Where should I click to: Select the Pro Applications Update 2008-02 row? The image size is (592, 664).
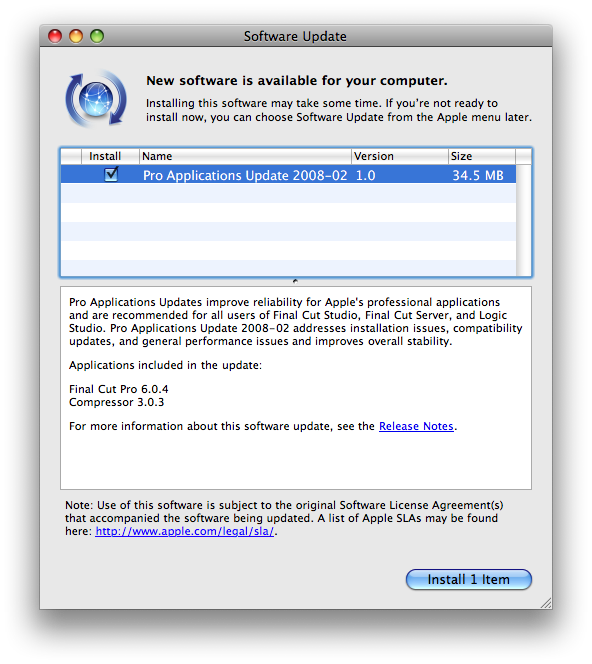[288, 174]
